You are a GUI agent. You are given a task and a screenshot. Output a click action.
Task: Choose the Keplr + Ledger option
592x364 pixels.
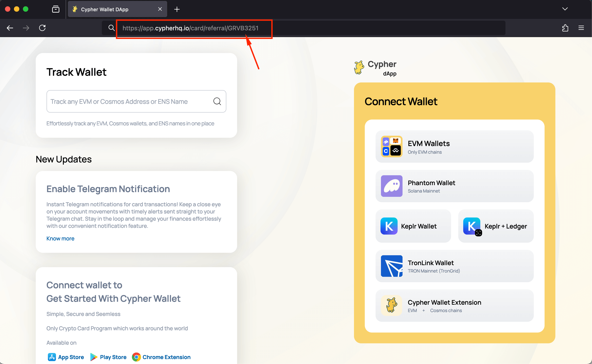(x=496, y=226)
